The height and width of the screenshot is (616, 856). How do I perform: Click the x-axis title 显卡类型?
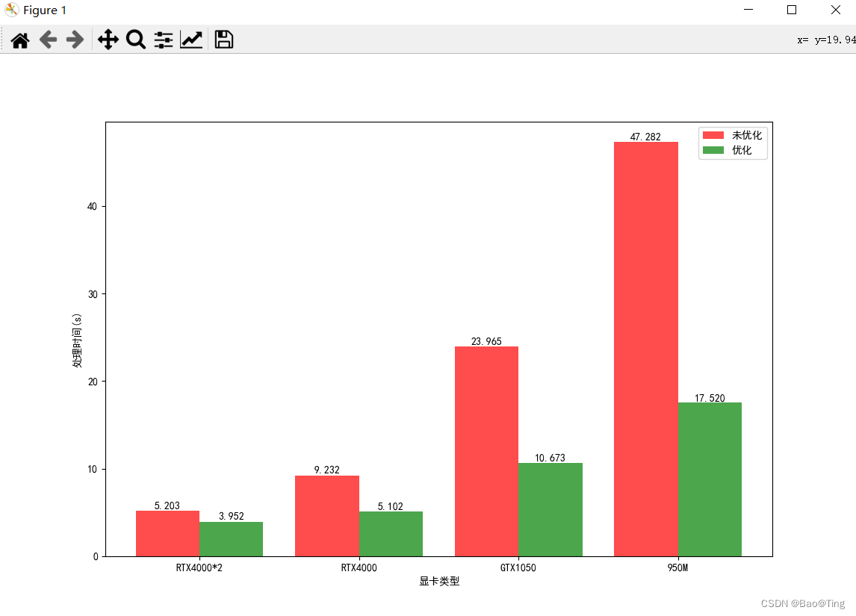tap(439, 582)
